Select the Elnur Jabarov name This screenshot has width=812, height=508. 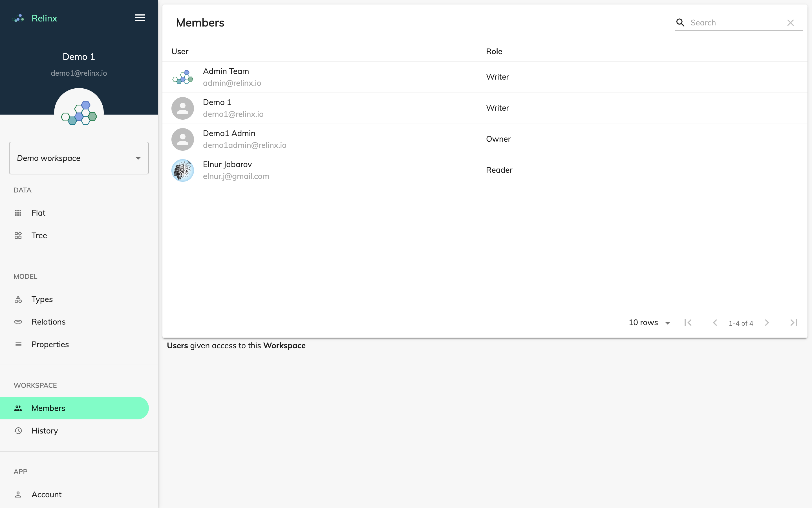(227, 164)
